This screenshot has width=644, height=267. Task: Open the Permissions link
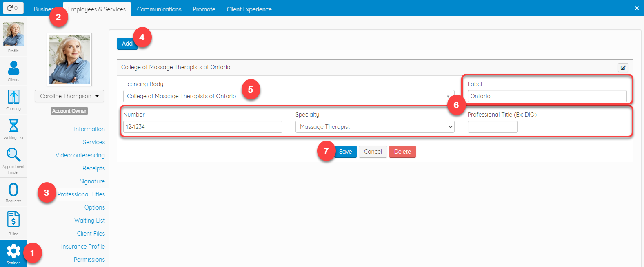[89, 260]
